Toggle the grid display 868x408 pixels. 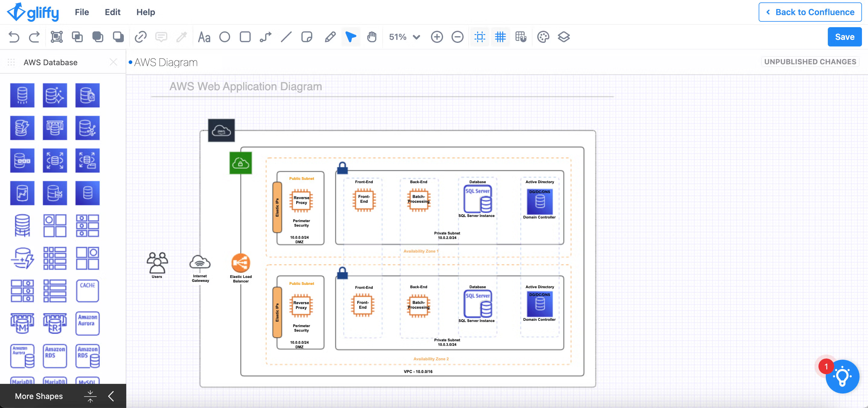click(500, 37)
